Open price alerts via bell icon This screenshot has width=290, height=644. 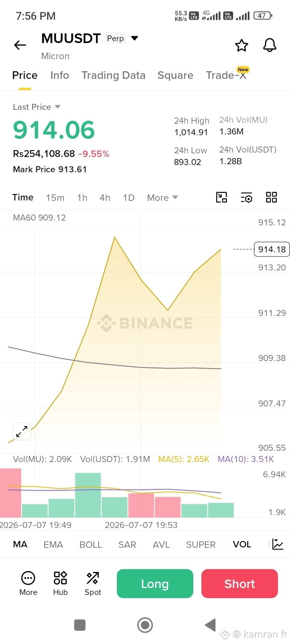[270, 45]
